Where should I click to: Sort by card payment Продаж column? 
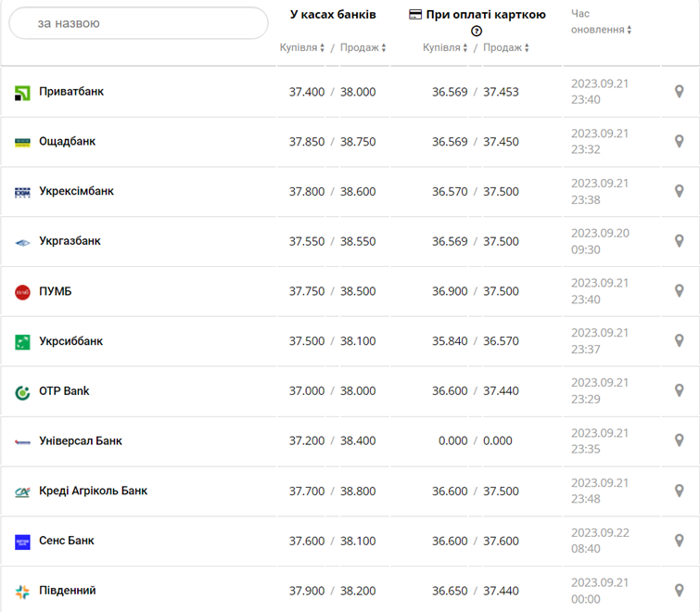(x=506, y=47)
